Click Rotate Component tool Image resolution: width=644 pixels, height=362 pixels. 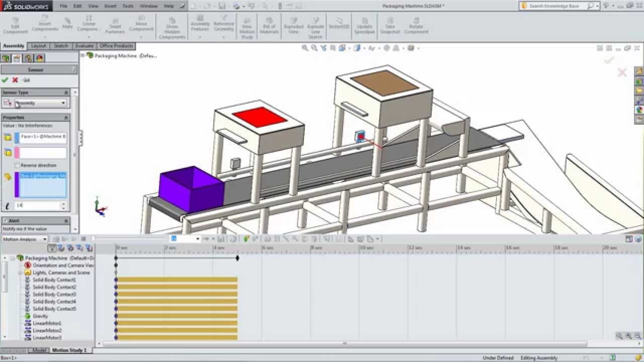(416, 25)
